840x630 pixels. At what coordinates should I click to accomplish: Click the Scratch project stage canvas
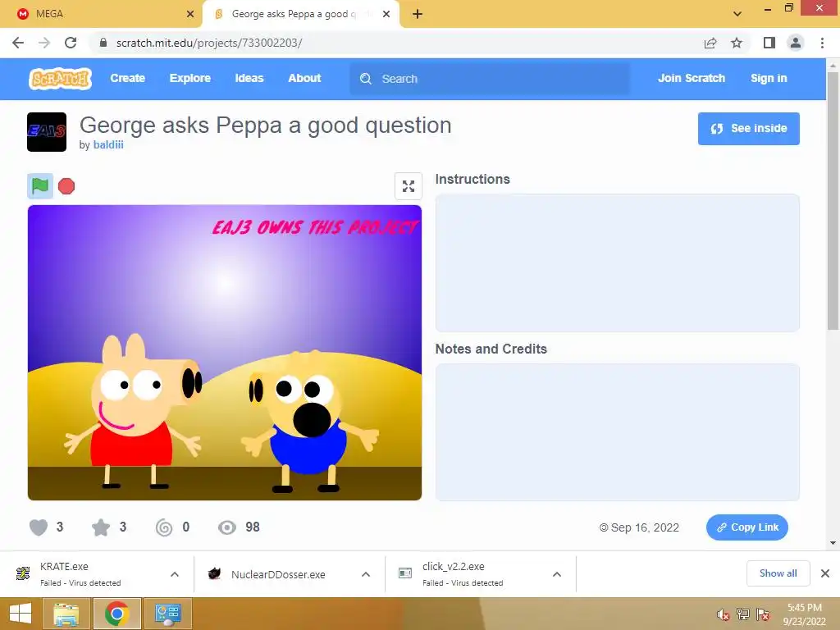[225, 353]
